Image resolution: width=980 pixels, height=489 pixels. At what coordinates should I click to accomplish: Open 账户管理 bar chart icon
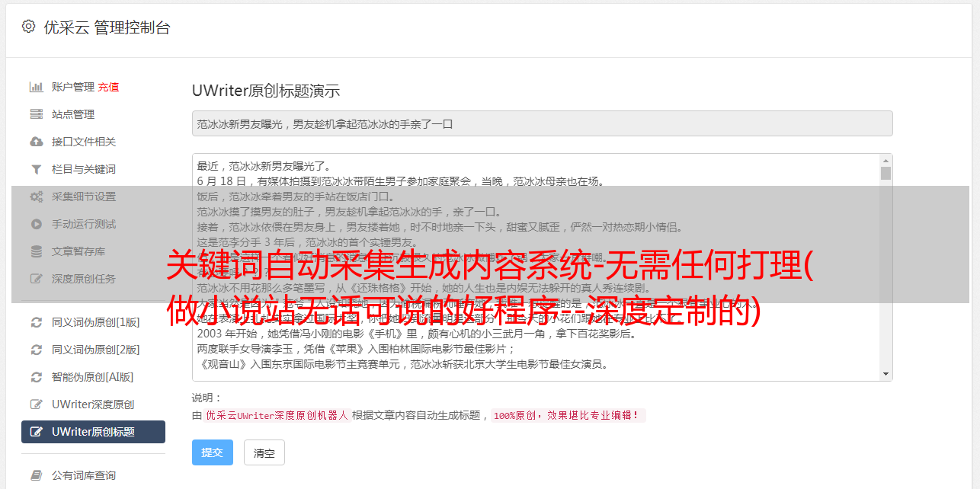pyautogui.click(x=36, y=87)
